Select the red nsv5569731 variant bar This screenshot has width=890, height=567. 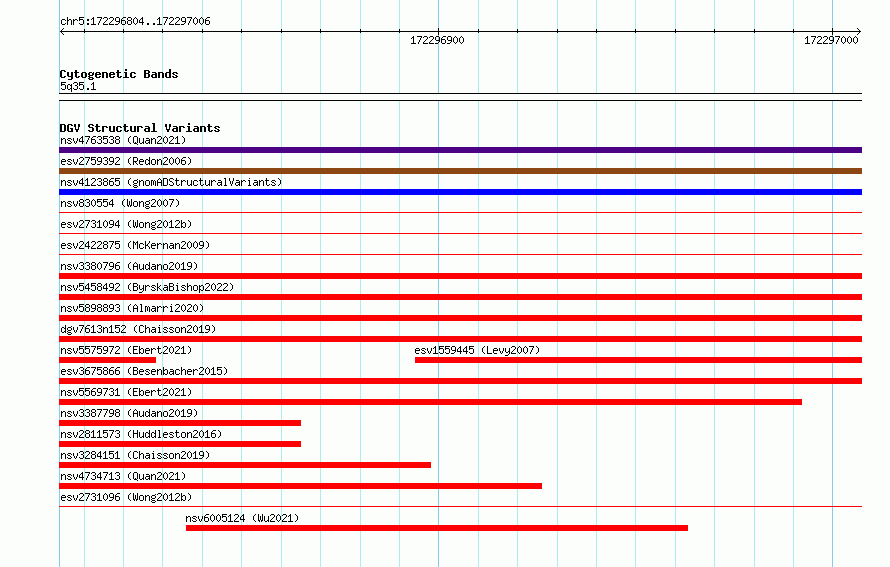point(430,402)
